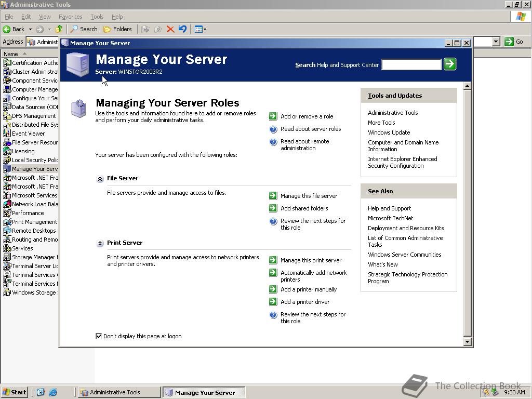Click the green Go button icon
532x399 pixels.
pos(509,42)
